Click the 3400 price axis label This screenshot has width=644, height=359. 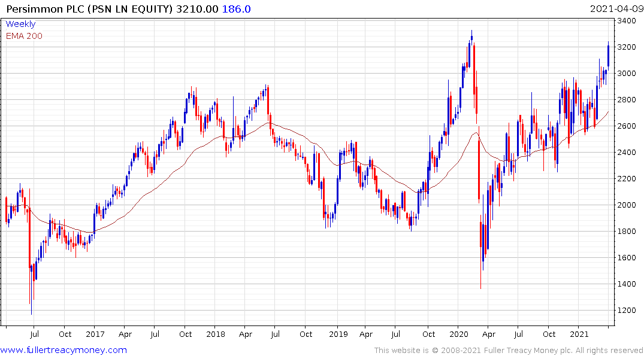627,21
